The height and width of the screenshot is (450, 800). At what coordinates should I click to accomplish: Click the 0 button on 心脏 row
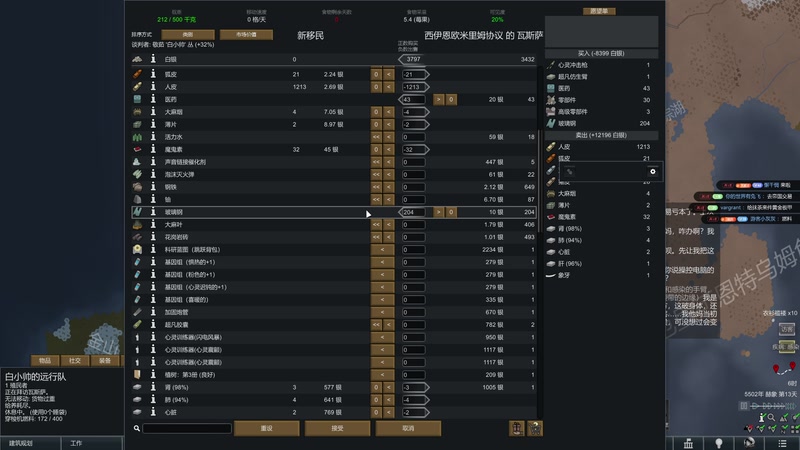(376, 412)
